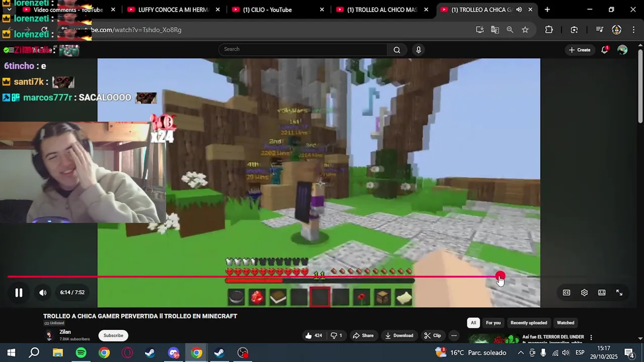The image size is (644, 362).
Task: Mute the TROLLEO A CHICA tab's audio
Action: coord(519,10)
